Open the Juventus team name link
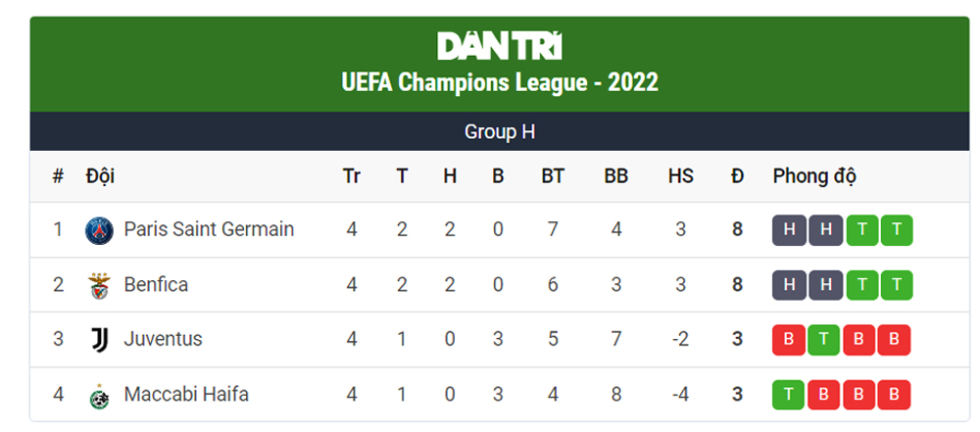This screenshot has height=432, width=980. (163, 339)
